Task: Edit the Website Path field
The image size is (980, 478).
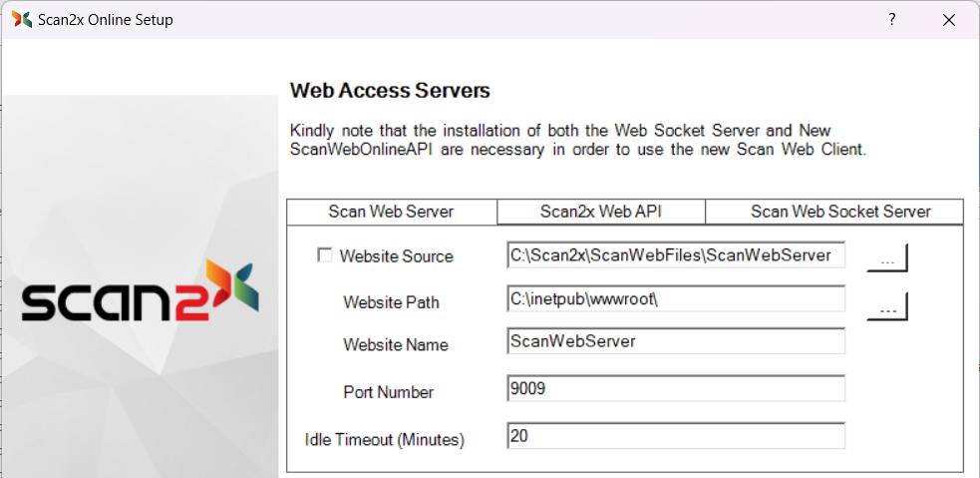Action: click(676, 299)
